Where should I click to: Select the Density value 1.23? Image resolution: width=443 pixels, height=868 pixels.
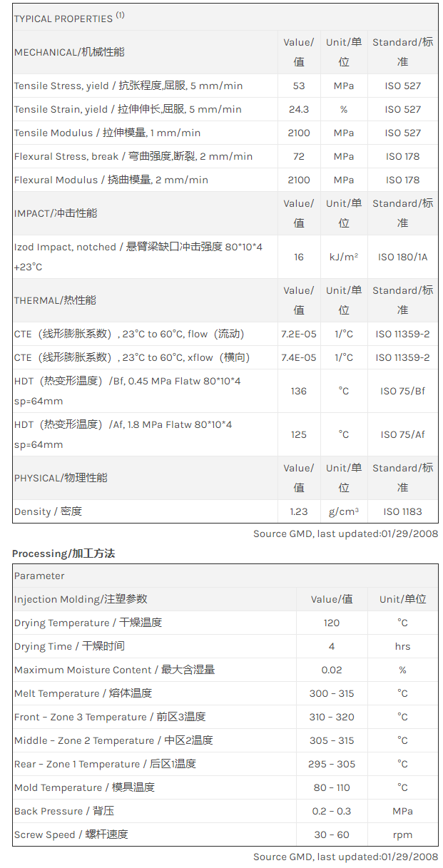coord(298,511)
